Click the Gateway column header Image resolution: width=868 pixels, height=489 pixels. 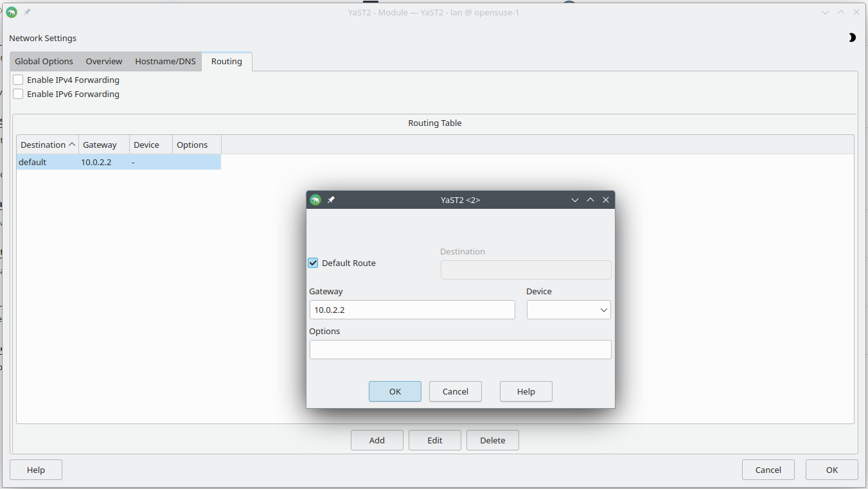pyautogui.click(x=100, y=145)
